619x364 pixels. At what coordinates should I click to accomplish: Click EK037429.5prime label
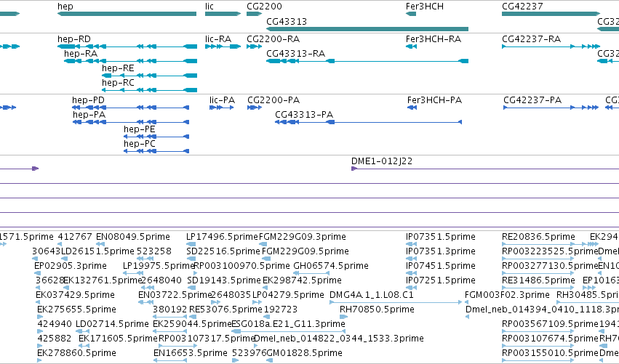tap(75, 296)
